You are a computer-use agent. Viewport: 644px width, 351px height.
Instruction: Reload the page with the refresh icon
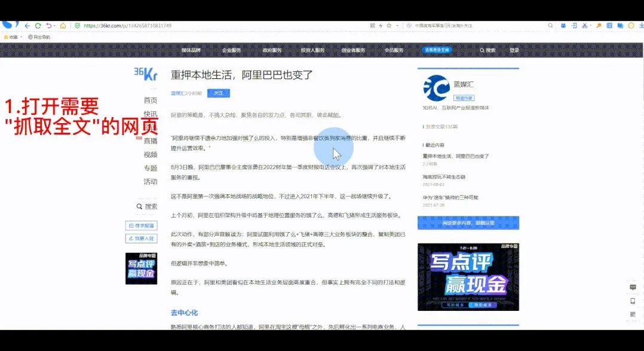point(38,26)
